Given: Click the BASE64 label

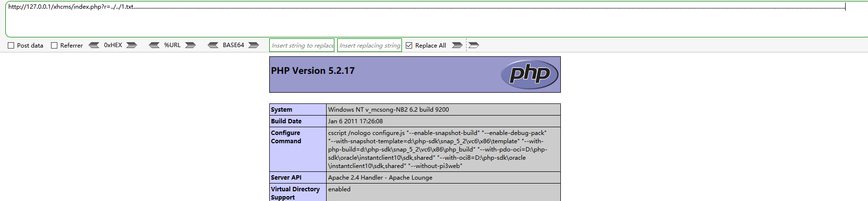Looking at the screenshot, I should pyautogui.click(x=233, y=45).
